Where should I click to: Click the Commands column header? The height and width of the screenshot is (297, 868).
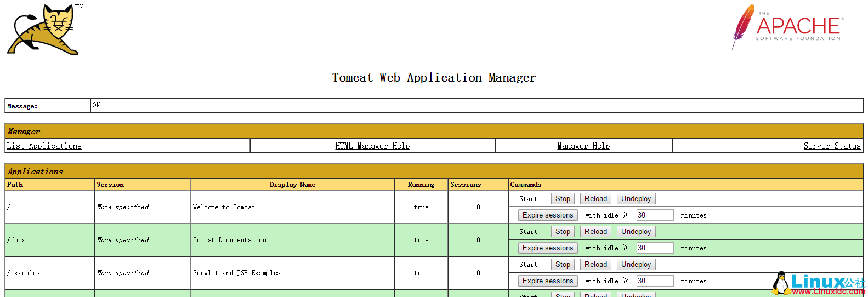[x=526, y=185]
